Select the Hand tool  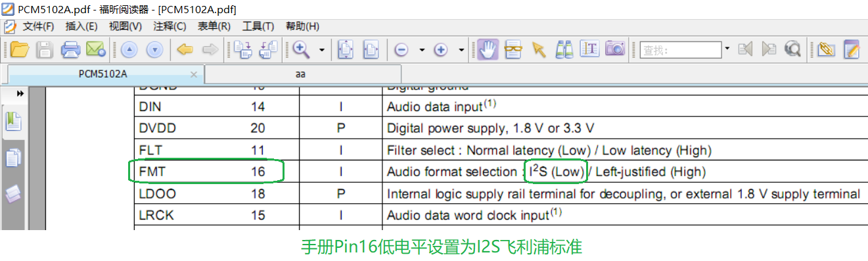488,49
